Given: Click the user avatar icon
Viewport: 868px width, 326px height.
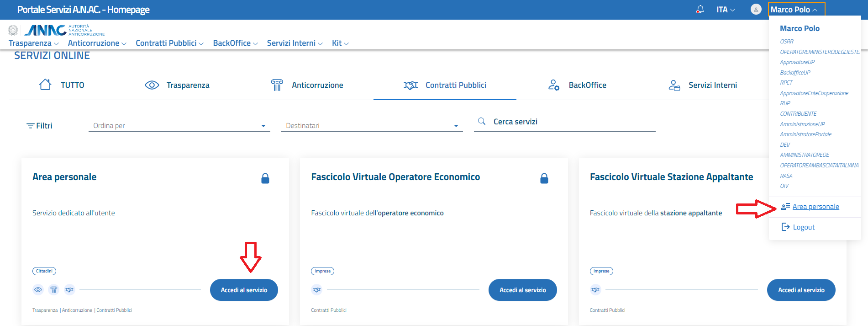Looking at the screenshot, I should (x=756, y=10).
